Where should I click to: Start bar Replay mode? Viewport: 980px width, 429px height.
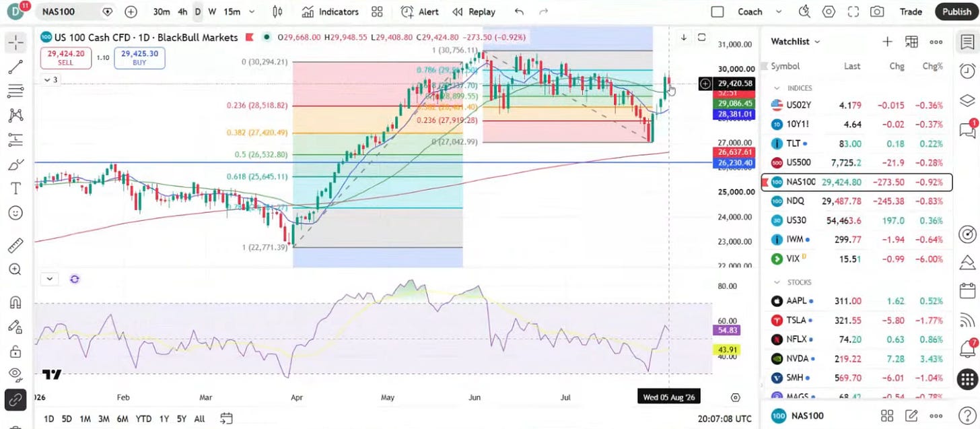point(474,11)
